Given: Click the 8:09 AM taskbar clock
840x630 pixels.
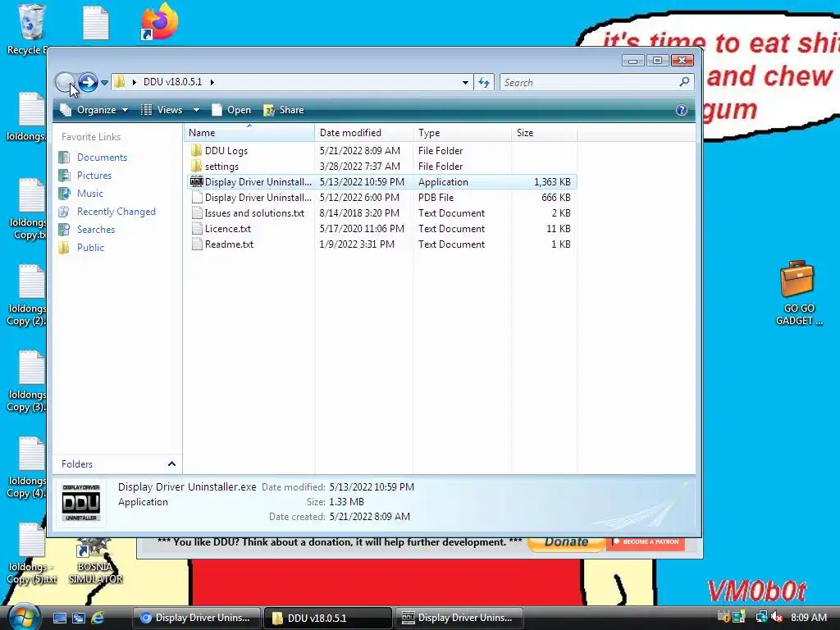Looking at the screenshot, I should pyautogui.click(x=808, y=618).
